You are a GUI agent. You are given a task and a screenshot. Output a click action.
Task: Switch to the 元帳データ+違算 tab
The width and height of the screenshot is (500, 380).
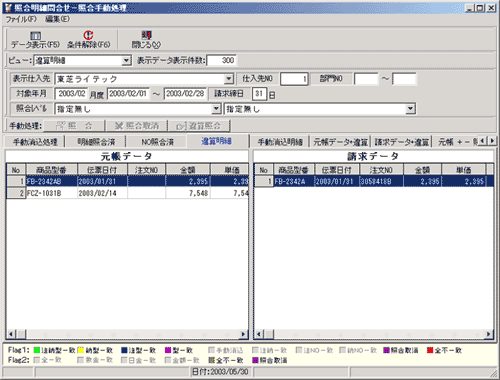pos(340,142)
